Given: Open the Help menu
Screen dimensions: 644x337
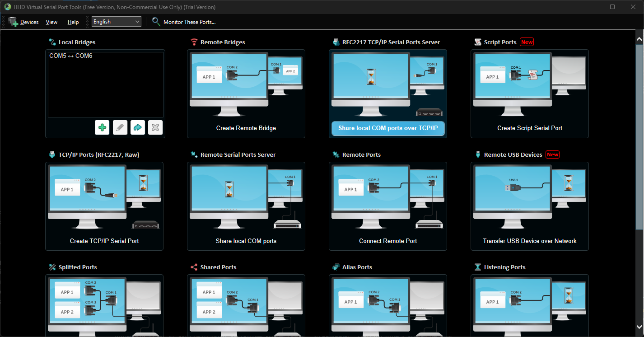Looking at the screenshot, I should 73,22.
